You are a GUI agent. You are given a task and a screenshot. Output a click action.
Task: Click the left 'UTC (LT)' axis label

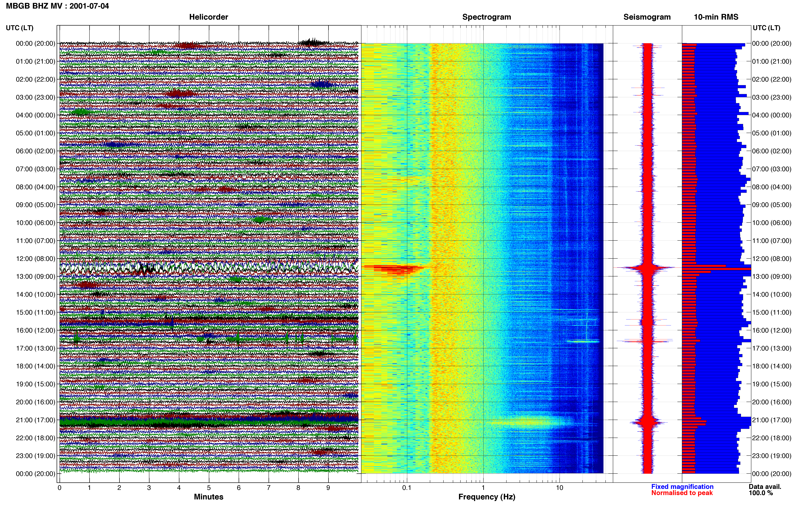pos(19,28)
